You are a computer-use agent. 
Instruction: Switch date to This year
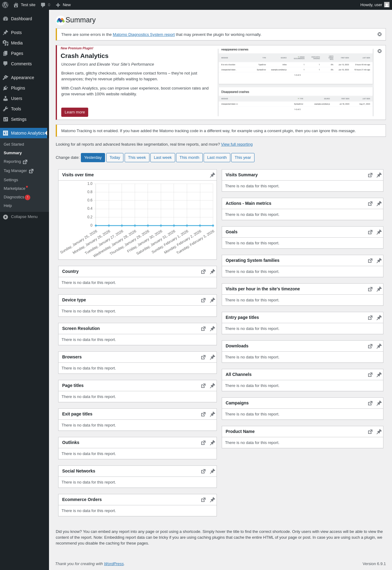[x=243, y=158]
